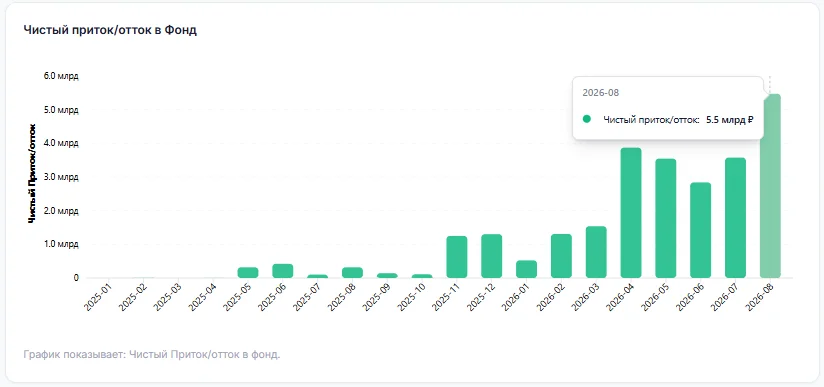Viewport: 824px width, 387px height.
Task: Select the 2025-10 bar in the chart
Action: pos(422,276)
